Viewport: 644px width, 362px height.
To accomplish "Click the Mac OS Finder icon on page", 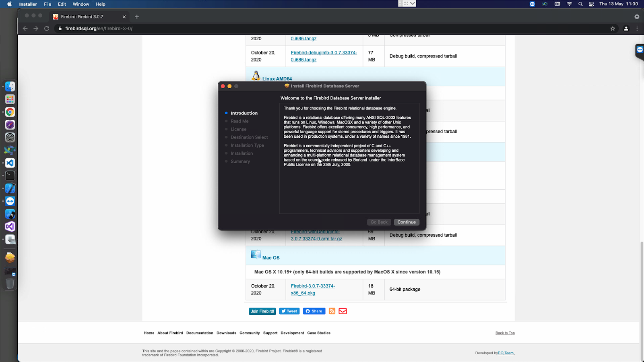I will click(256, 254).
